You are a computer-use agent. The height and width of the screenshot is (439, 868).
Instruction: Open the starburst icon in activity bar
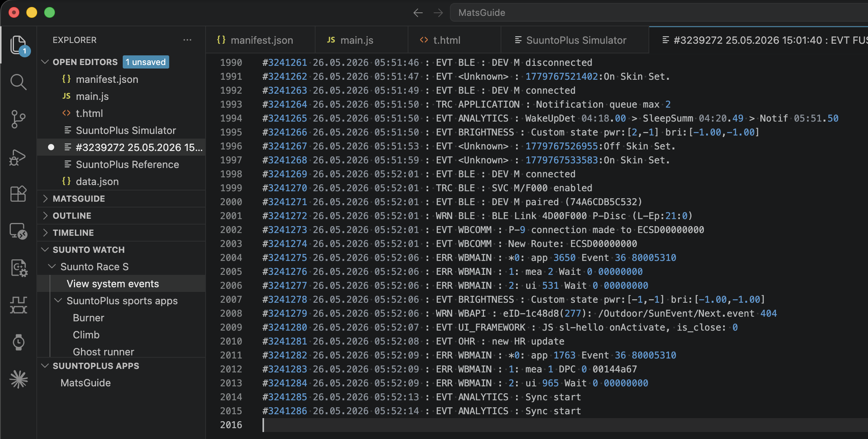(18, 379)
